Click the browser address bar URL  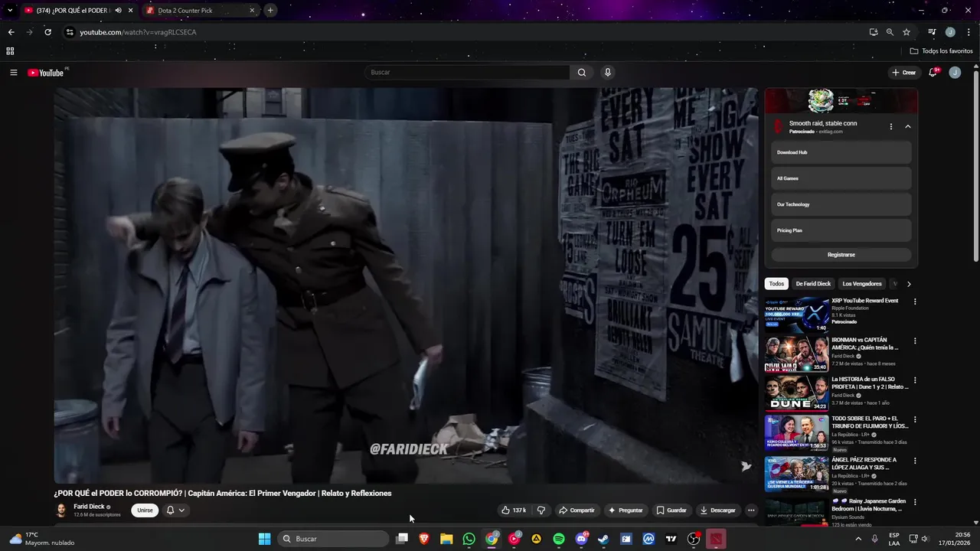coord(139,32)
